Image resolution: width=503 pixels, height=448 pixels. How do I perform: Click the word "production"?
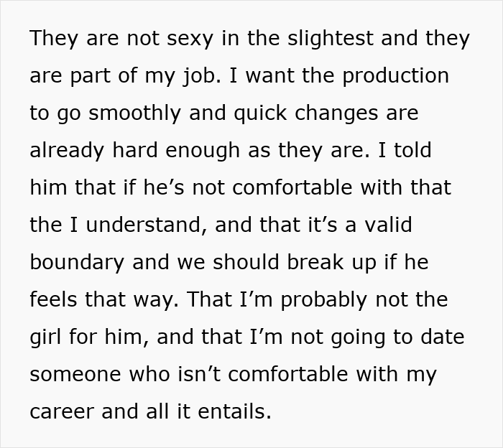[389, 75]
